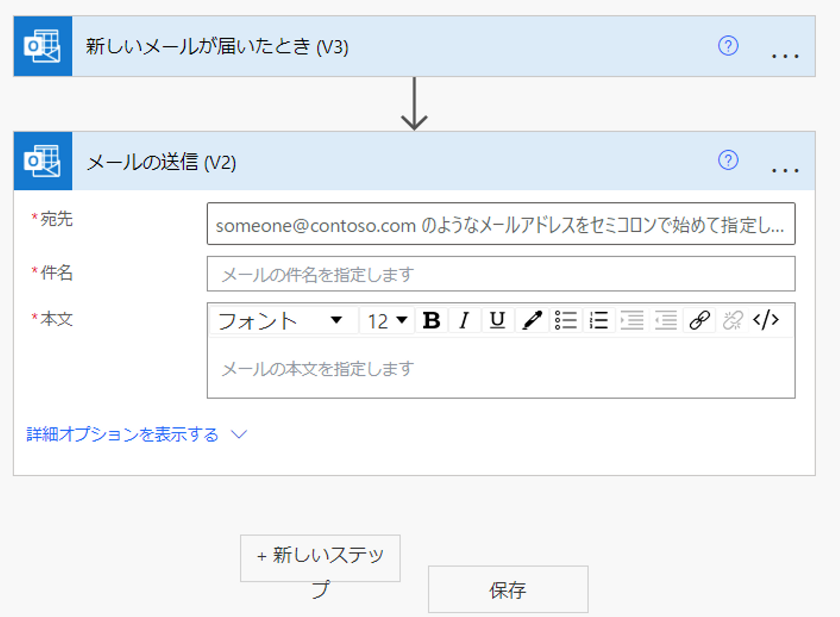Click the 詳細オプションを表示する link
Screen dimensions: 840x617
point(123,434)
